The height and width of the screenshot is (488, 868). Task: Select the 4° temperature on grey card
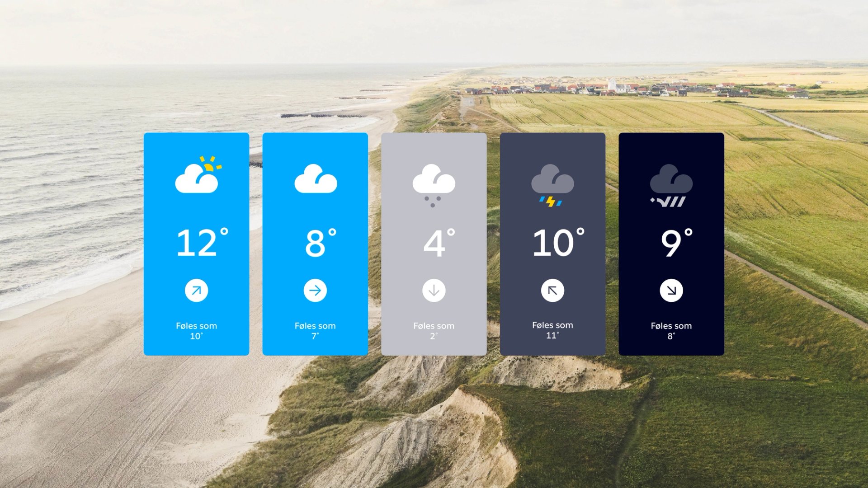tap(439, 242)
